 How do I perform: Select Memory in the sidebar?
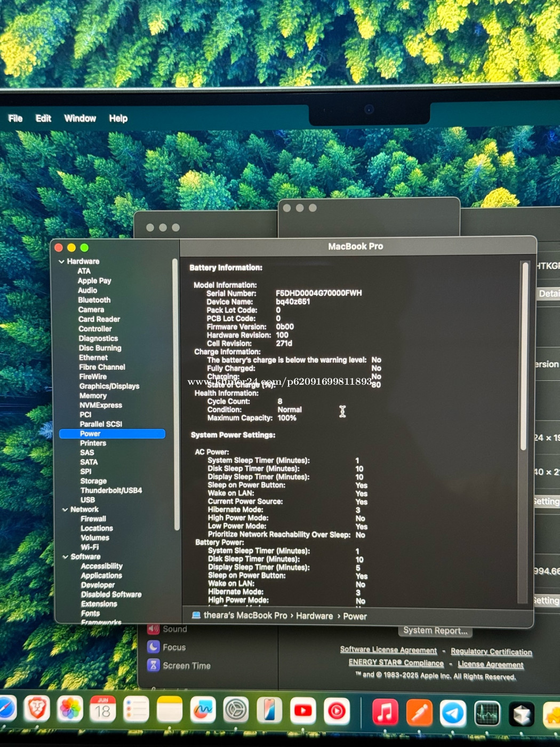[x=93, y=395]
